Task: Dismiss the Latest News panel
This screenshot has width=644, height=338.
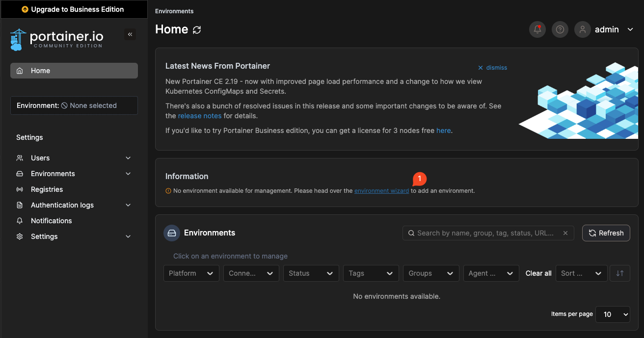Action: [492, 68]
